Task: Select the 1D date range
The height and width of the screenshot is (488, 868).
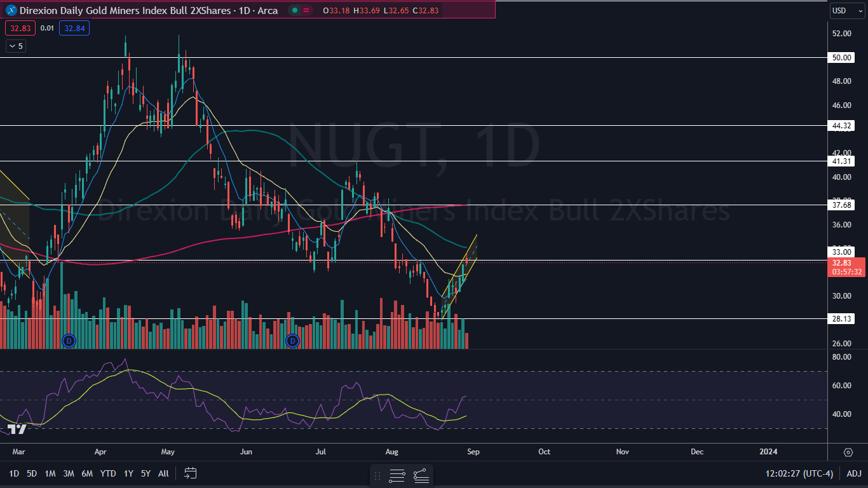Action: coord(14,473)
